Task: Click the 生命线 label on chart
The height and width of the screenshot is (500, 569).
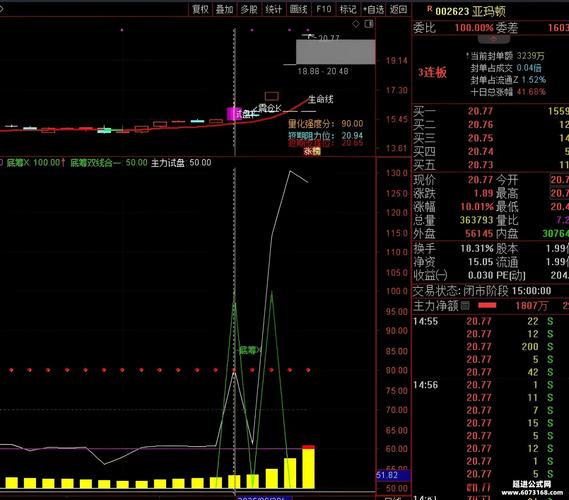Action: coord(321,99)
